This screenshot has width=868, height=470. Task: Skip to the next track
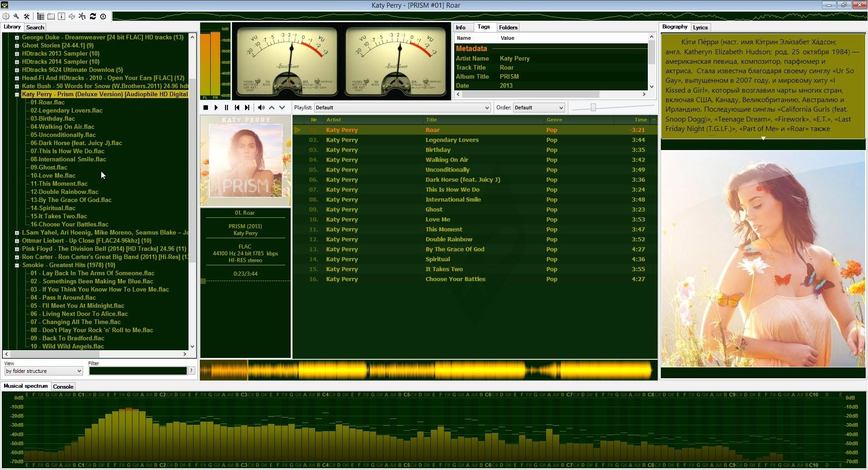(x=247, y=108)
